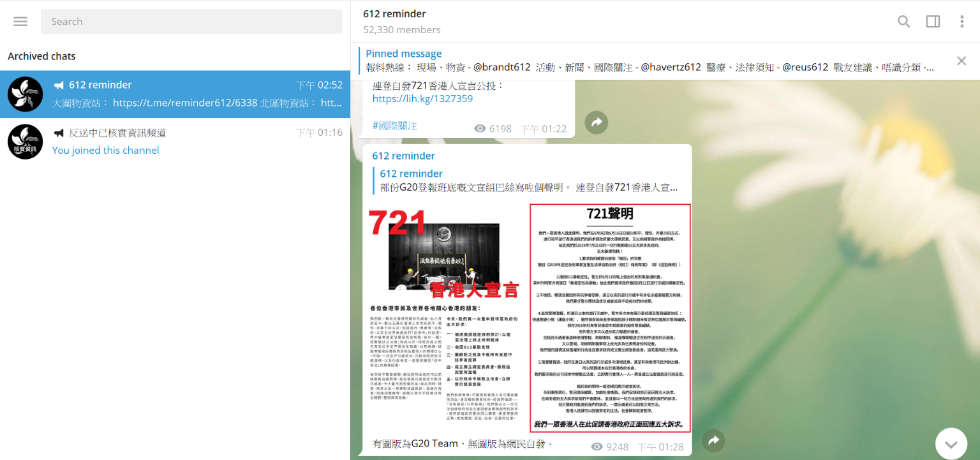Image resolution: width=980 pixels, height=460 pixels.
Task: Forward the message with lih.kg link
Action: point(596,122)
